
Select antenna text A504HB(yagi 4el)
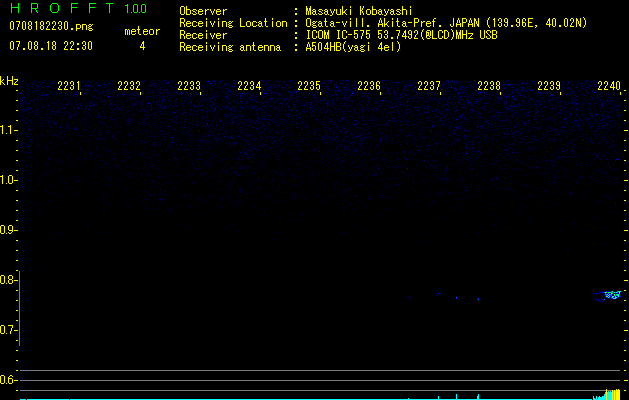coord(353,47)
